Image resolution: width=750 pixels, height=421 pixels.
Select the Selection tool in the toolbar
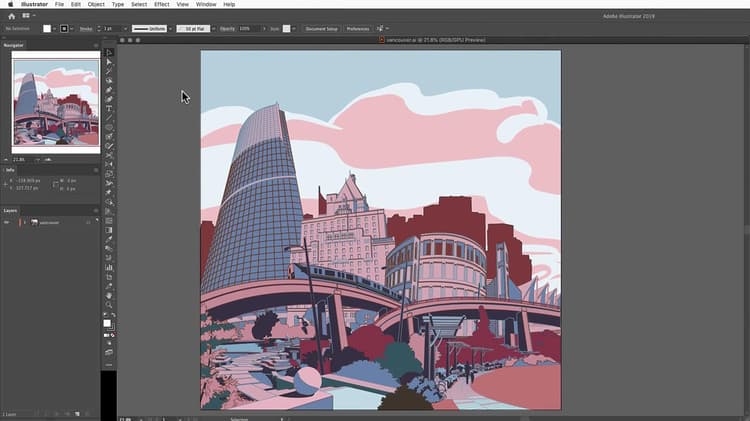tap(109, 53)
